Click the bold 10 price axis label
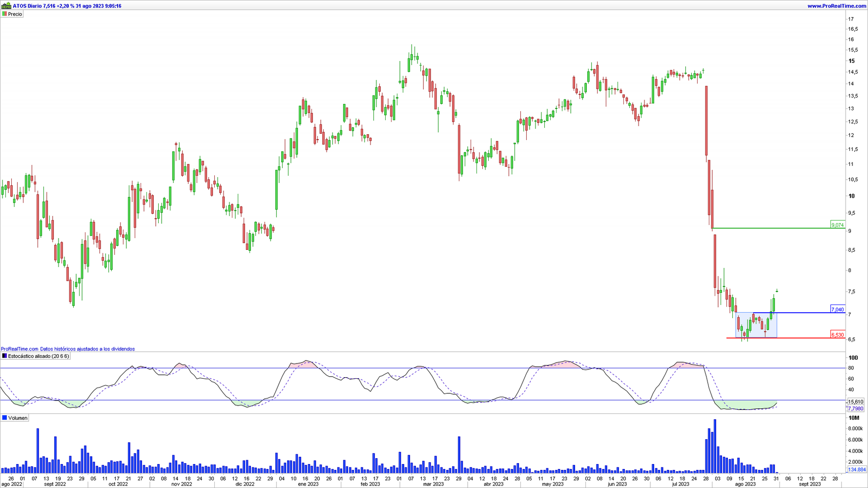This screenshot has width=868, height=488. coord(851,196)
